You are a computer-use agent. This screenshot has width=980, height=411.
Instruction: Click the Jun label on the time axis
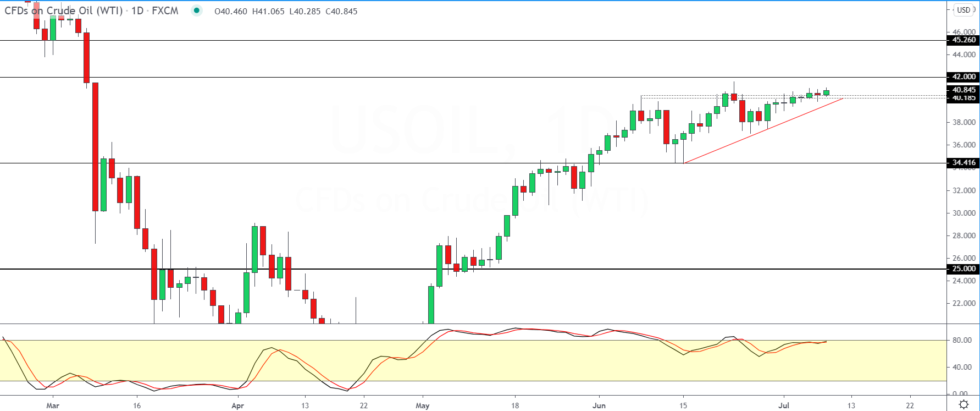[x=599, y=405]
